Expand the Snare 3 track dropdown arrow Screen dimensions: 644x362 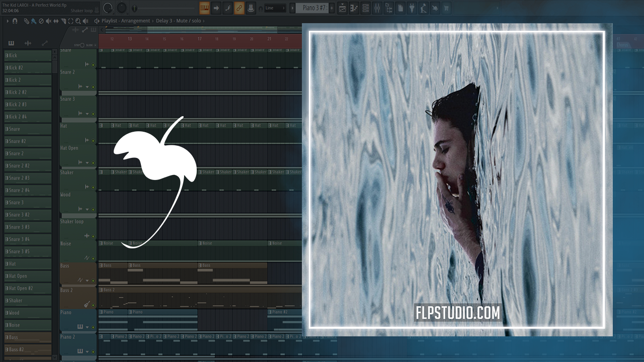pos(87,114)
